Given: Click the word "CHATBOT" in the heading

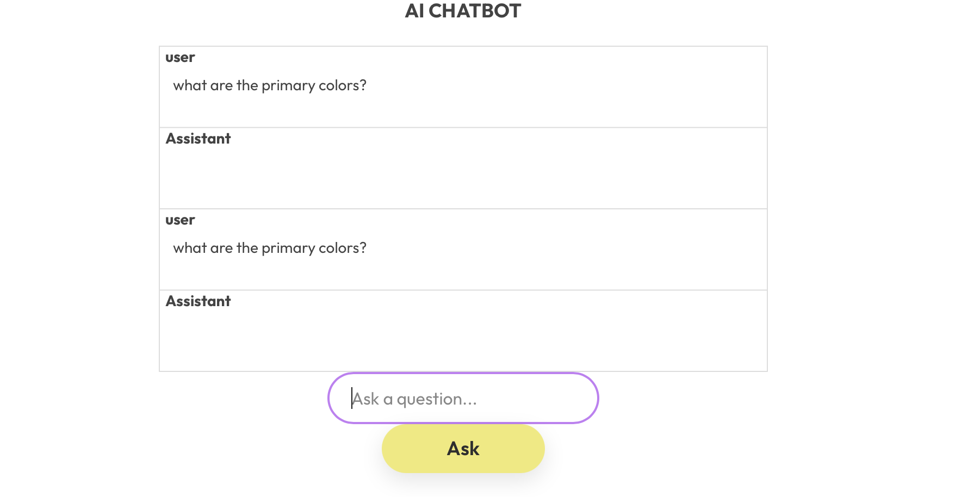Looking at the screenshot, I should coord(475,11).
